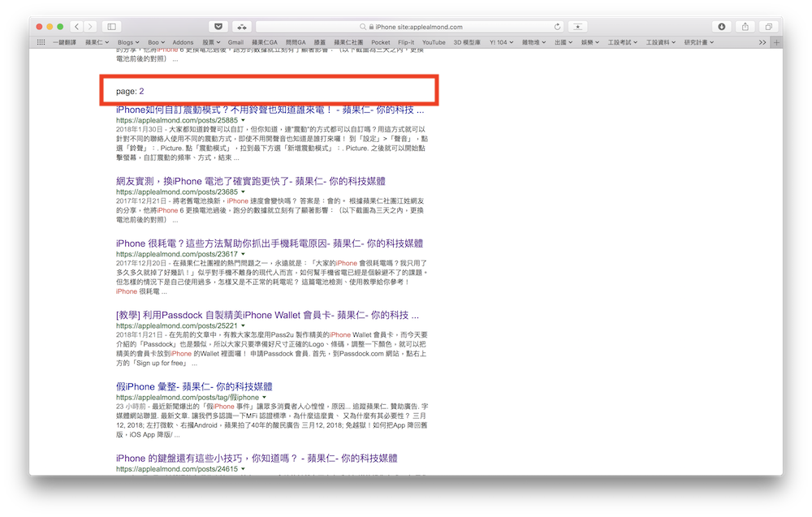Open the starred bookmarks toolbar button

click(578, 27)
